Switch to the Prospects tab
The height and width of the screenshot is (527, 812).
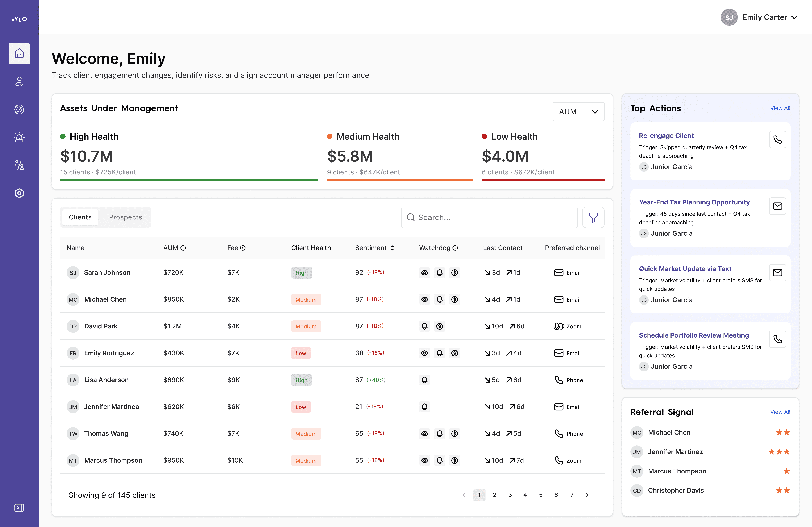(x=126, y=217)
